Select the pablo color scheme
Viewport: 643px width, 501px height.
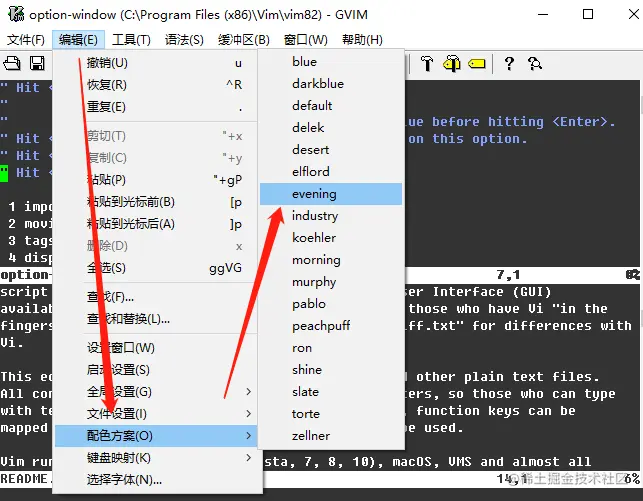(x=331, y=304)
